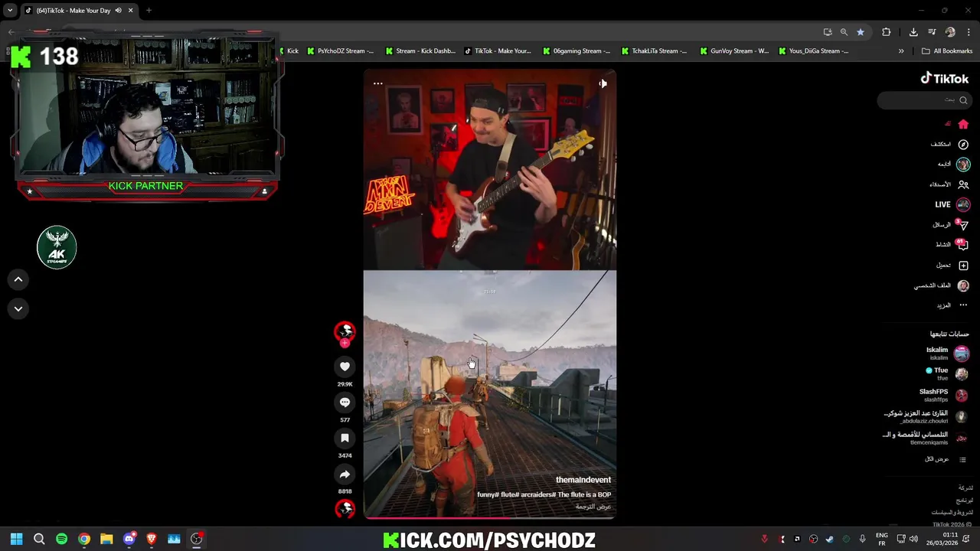Image resolution: width=980 pixels, height=551 pixels.
Task: Open Yous_DiiGa Stream bookmark
Action: (813, 51)
